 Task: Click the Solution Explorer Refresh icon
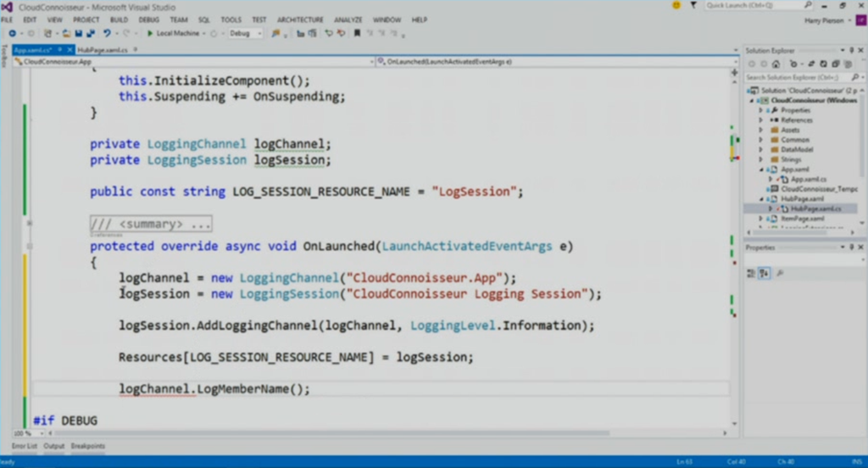click(x=823, y=64)
